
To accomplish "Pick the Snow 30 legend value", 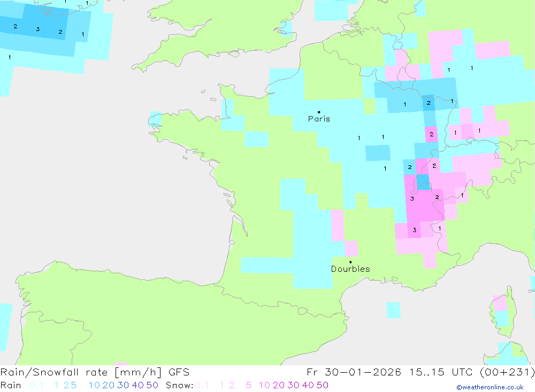I will [x=293, y=385].
